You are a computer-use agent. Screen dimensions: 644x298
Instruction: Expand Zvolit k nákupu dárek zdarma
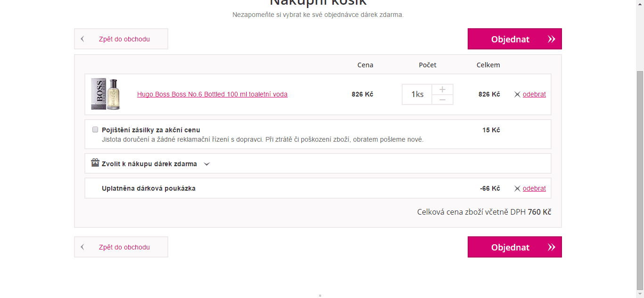149,164
